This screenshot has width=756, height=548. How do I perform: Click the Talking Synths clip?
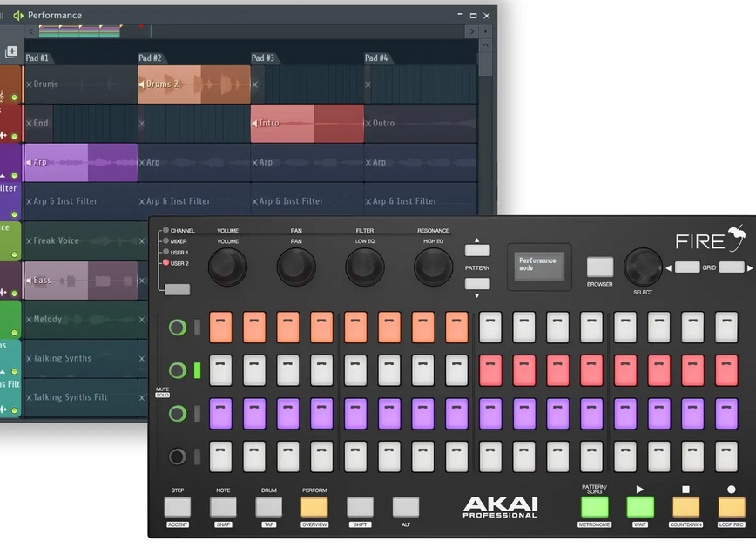pyautogui.click(x=80, y=358)
